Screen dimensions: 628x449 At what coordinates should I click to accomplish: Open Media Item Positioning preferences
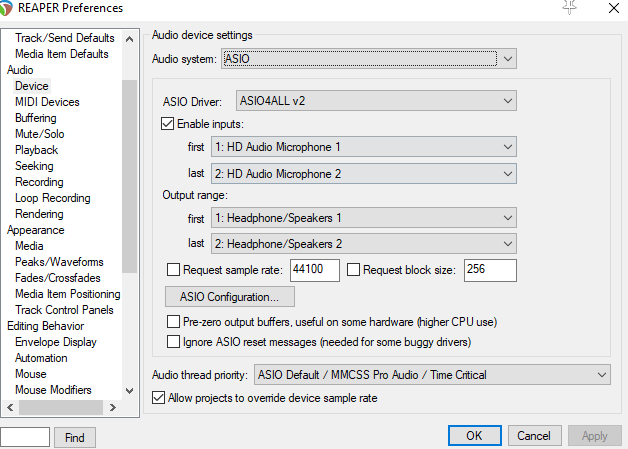coord(68,294)
